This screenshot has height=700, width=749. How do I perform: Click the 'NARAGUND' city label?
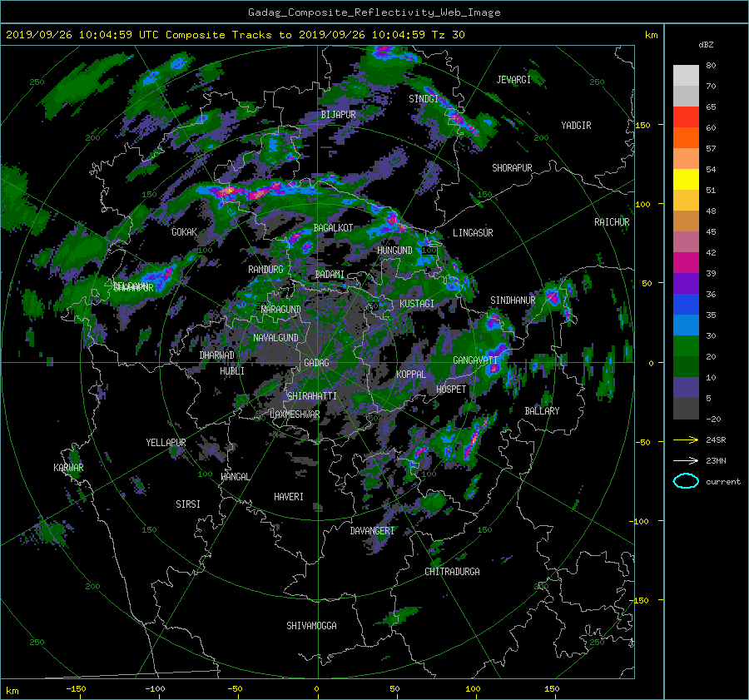[281, 310]
